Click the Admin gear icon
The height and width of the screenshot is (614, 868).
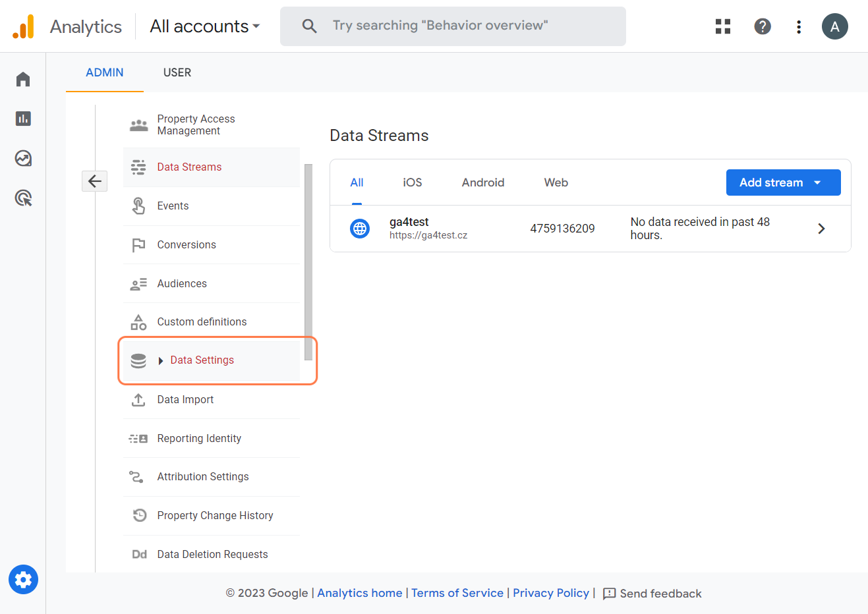23,580
